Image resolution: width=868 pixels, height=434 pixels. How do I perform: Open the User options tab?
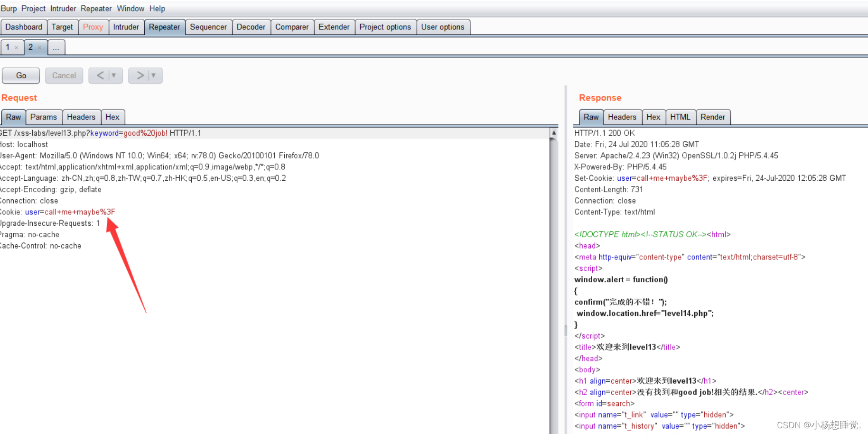click(x=443, y=27)
